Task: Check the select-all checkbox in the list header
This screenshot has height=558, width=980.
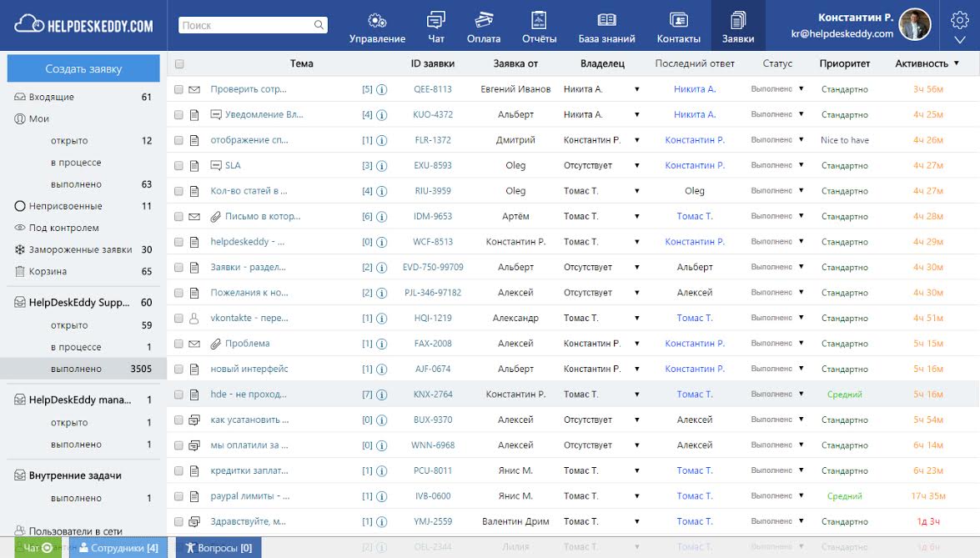Action: [x=179, y=63]
